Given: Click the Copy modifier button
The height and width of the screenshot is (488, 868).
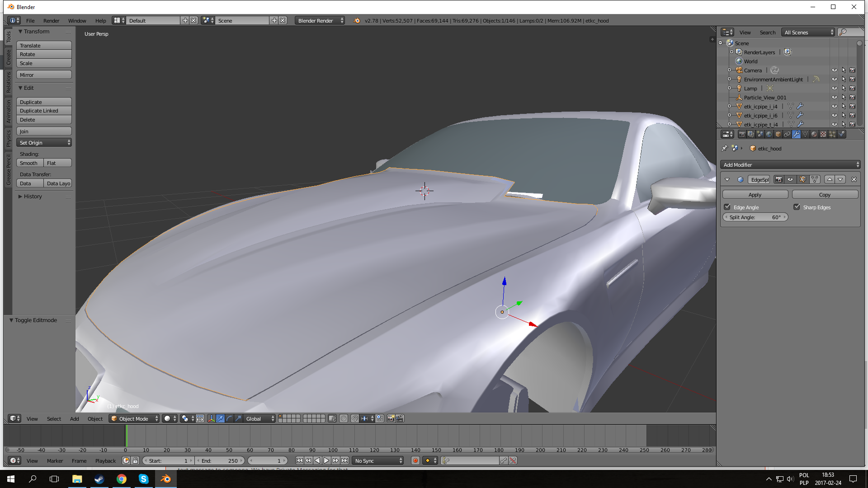Looking at the screenshot, I should point(825,194).
